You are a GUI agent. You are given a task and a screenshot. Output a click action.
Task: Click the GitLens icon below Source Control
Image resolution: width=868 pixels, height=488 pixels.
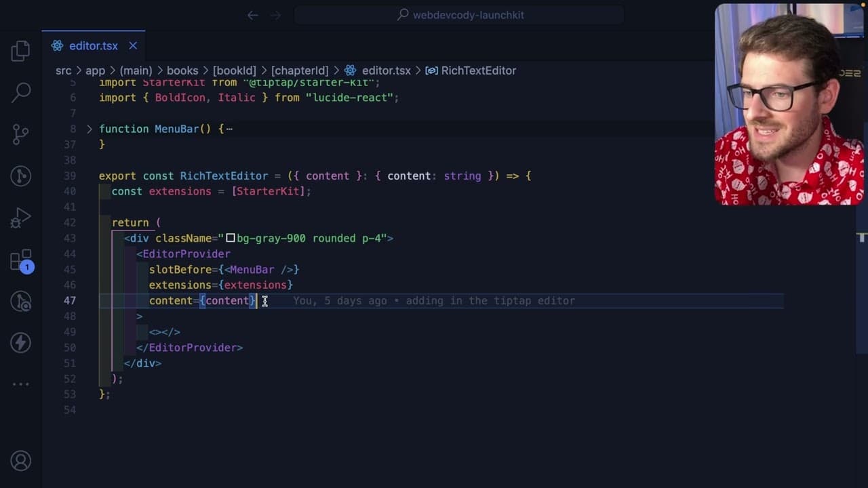pos(21,176)
